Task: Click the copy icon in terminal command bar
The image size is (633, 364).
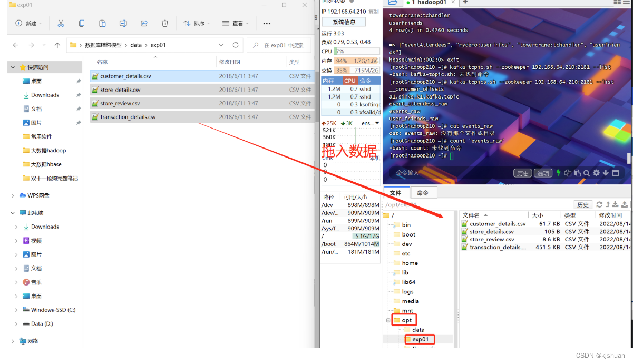Action: [568, 173]
